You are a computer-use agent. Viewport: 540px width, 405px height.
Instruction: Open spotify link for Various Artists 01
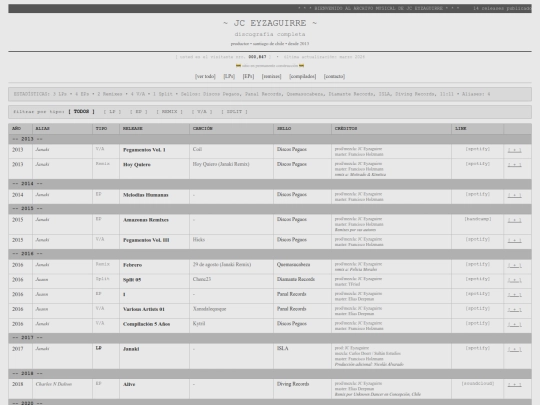478,308
